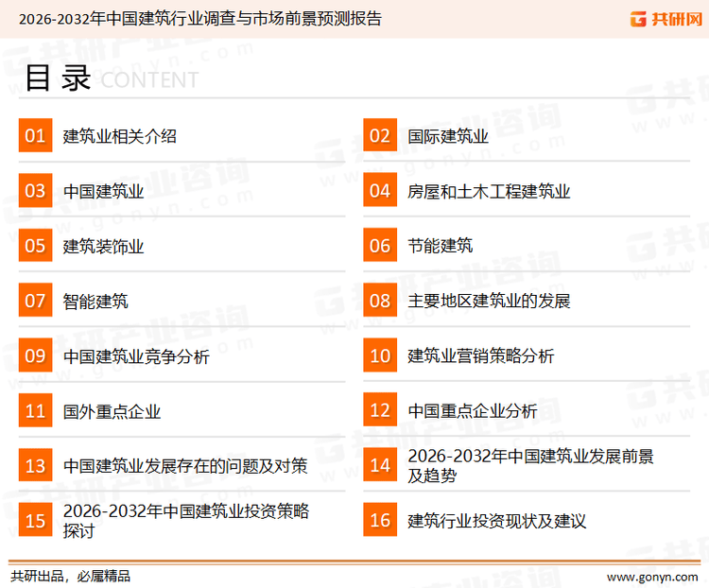
Task: Select the 节能建筑 chapter title
Action: [440, 247]
